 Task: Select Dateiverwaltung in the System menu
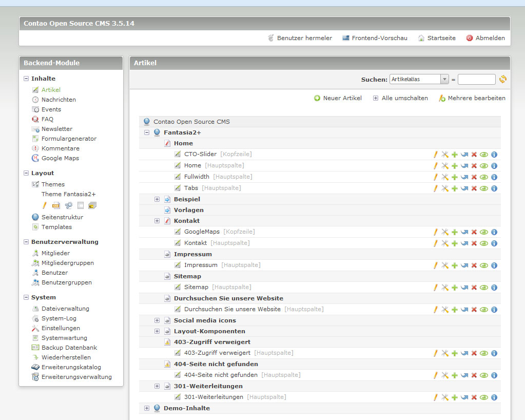point(65,309)
